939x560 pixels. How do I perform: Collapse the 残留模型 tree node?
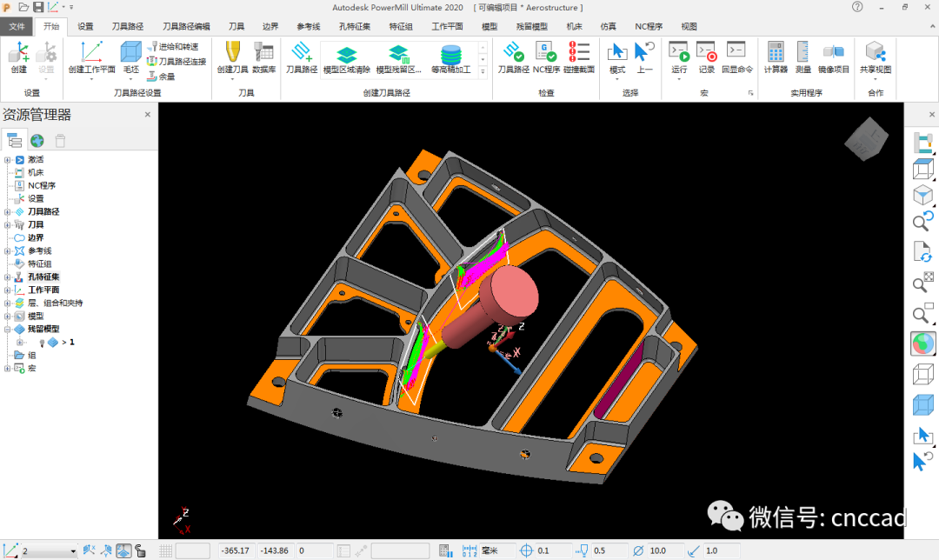(x=7, y=330)
